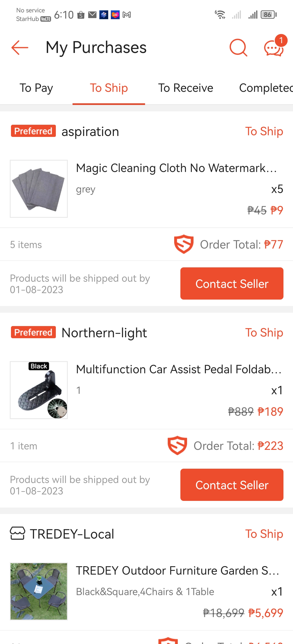
Task: Contact Seller for the aspiration order
Action: (x=232, y=284)
